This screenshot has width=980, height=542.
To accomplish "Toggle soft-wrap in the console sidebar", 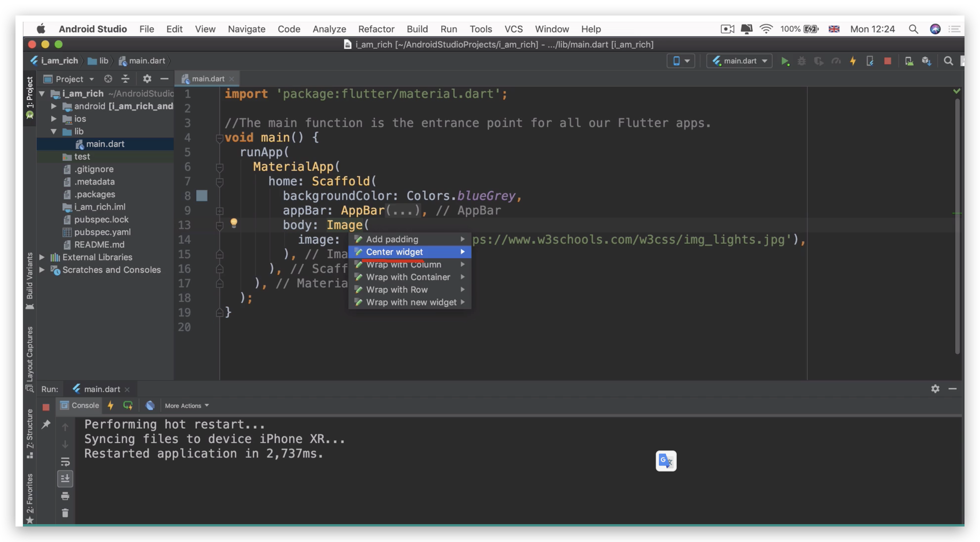I will 65,462.
